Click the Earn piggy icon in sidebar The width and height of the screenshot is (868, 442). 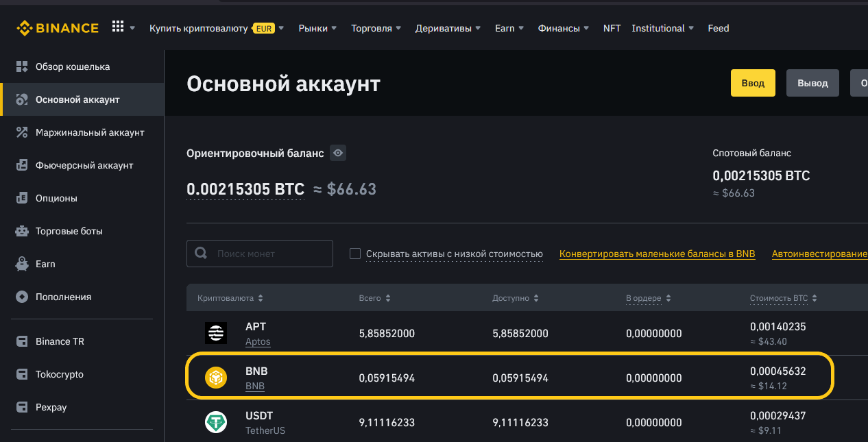coord(22,264)
